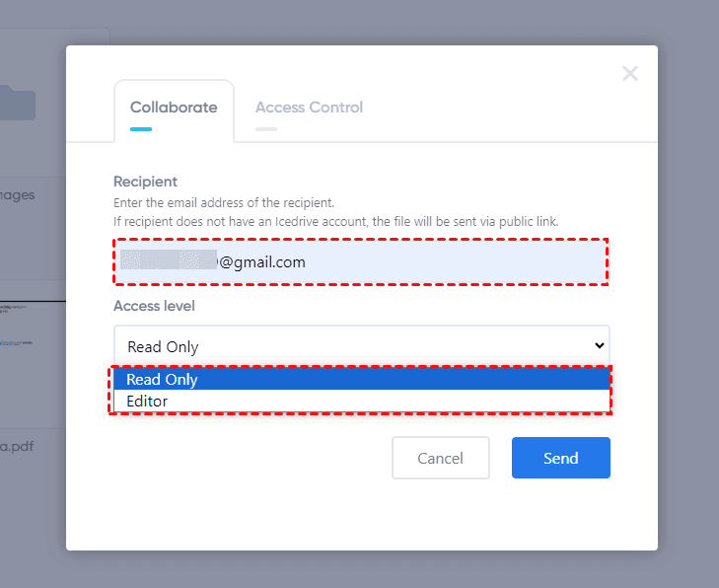Image resolution: width=719 pixels, height=588 pixels.
Task: Open the Access Control tab
Action: point(309,108)
